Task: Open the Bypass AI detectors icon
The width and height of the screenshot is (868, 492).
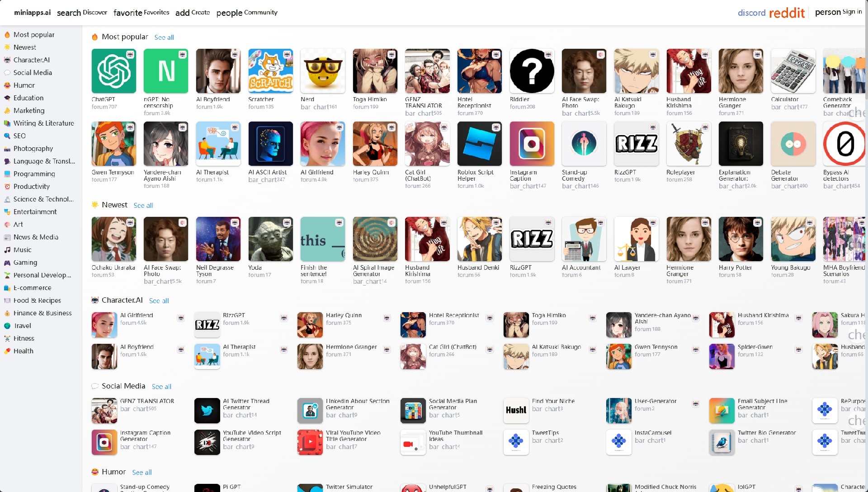Action: tap(845, 144)
